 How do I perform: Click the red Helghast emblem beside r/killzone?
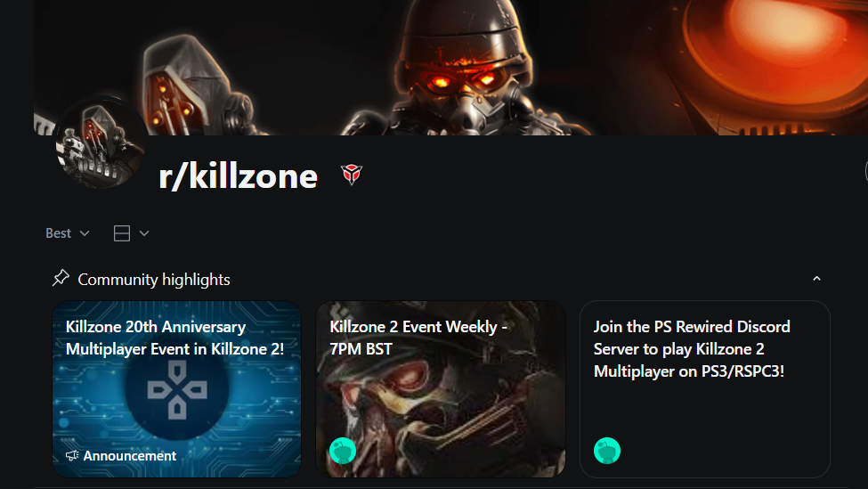[x=352, y=175]
